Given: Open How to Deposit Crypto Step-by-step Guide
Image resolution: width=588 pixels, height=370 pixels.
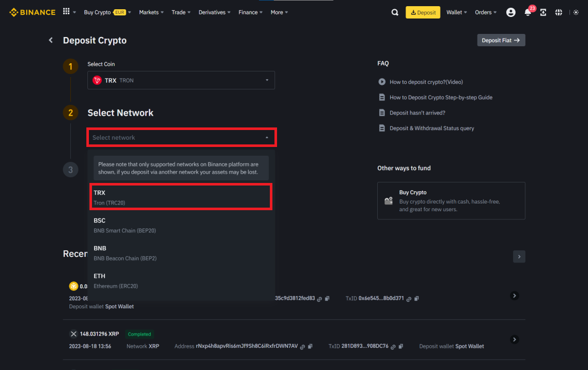Looking at the screenshot, I should pos(441,98).
